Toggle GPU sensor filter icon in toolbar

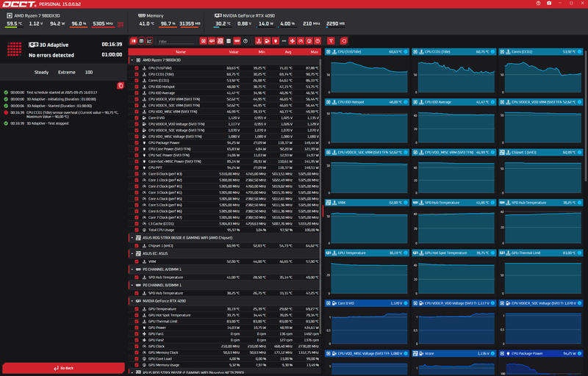212,41
